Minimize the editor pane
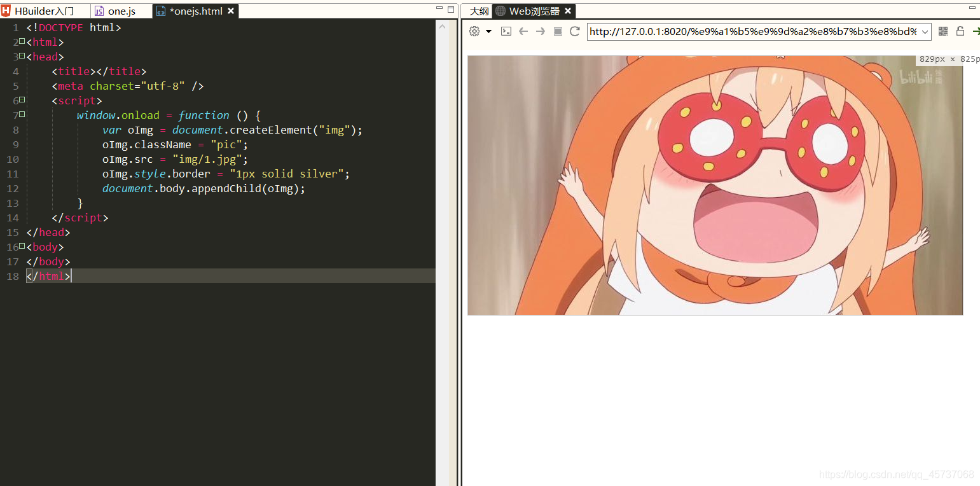 [439, 9]
